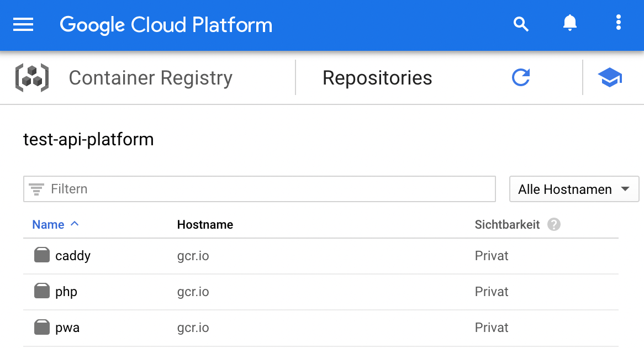
Task: Select the Repositories page heading
Action: 377,78
